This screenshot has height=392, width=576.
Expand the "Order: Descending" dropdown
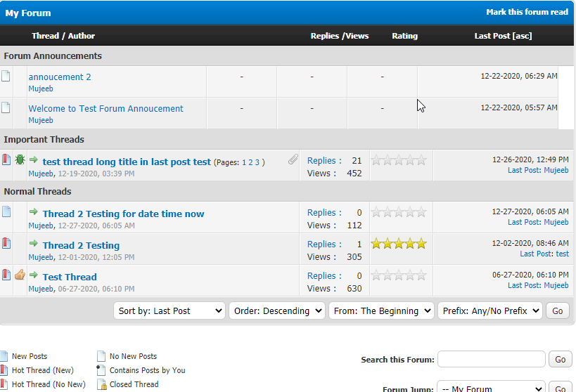[x=276, y=311]
